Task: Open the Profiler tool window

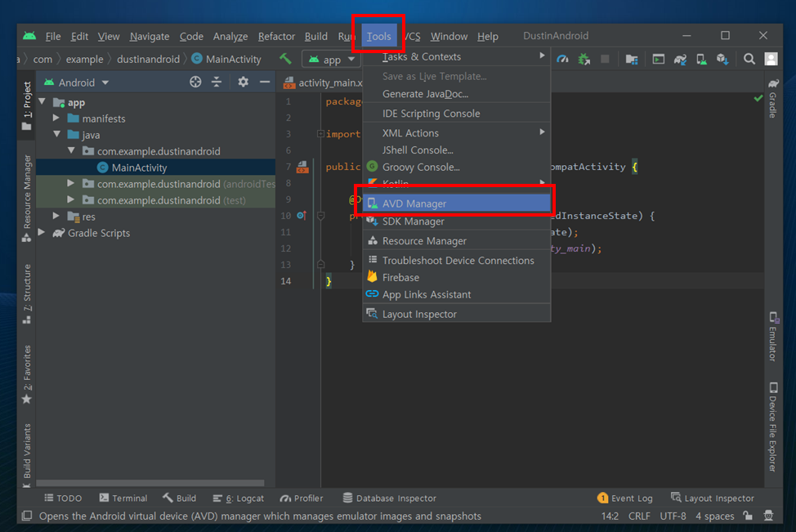Action: [x=302, y=498]
